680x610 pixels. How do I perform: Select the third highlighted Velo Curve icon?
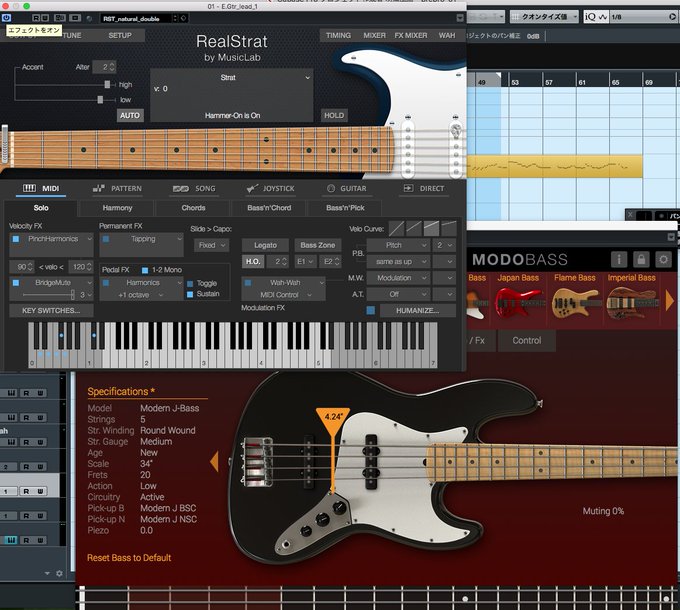click(x=431, y=228)
